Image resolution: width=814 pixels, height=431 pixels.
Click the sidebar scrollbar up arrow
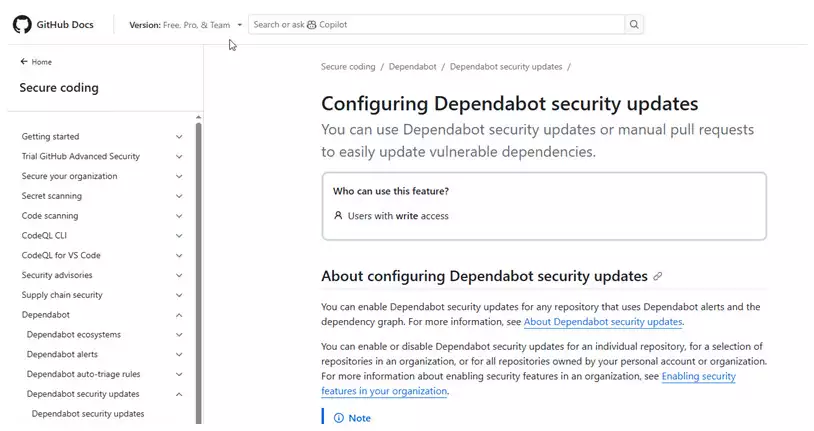(x=198, y=117)
